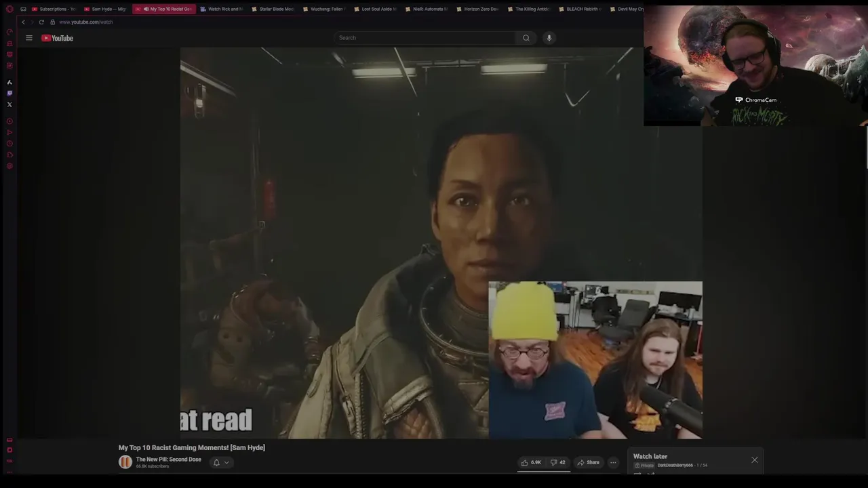
Task: Open the Horizon Zero Dawn tab
Action: click(x=477, y=9)
